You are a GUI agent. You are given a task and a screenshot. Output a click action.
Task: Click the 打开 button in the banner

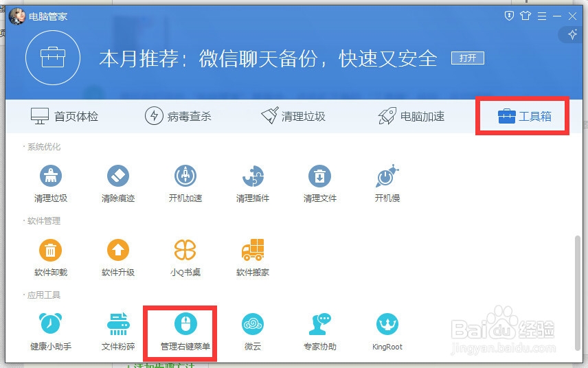coord(468,58)
